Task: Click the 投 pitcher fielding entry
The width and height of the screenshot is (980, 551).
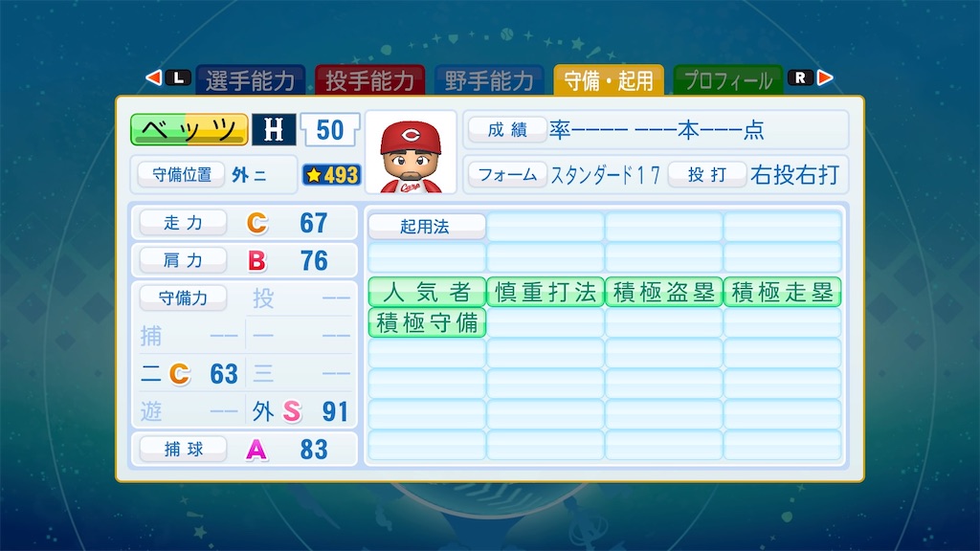Action: (x=301, y=298)
